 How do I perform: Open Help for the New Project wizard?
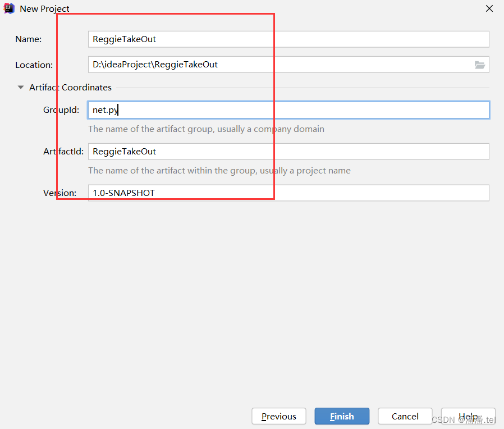click(468, 416)
